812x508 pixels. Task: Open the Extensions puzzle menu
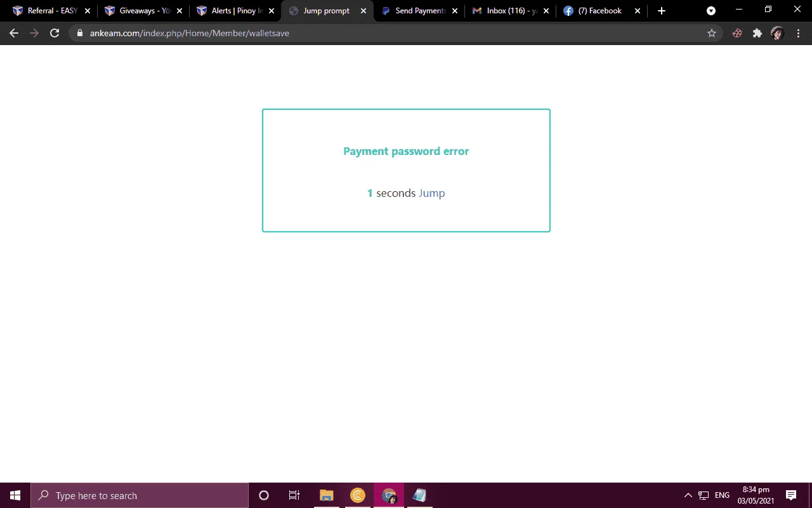point(757,33)
